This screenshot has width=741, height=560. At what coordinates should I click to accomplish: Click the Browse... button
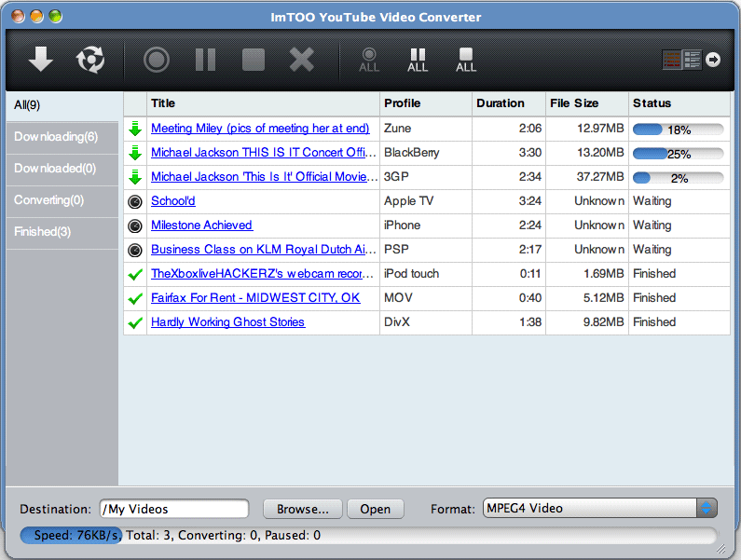(x=302, y=509)
